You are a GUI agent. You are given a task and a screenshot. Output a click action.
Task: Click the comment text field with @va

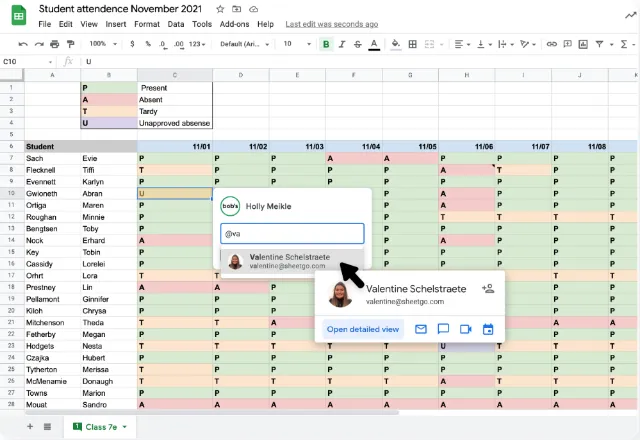pyautogui.click(x=292, y=233)
